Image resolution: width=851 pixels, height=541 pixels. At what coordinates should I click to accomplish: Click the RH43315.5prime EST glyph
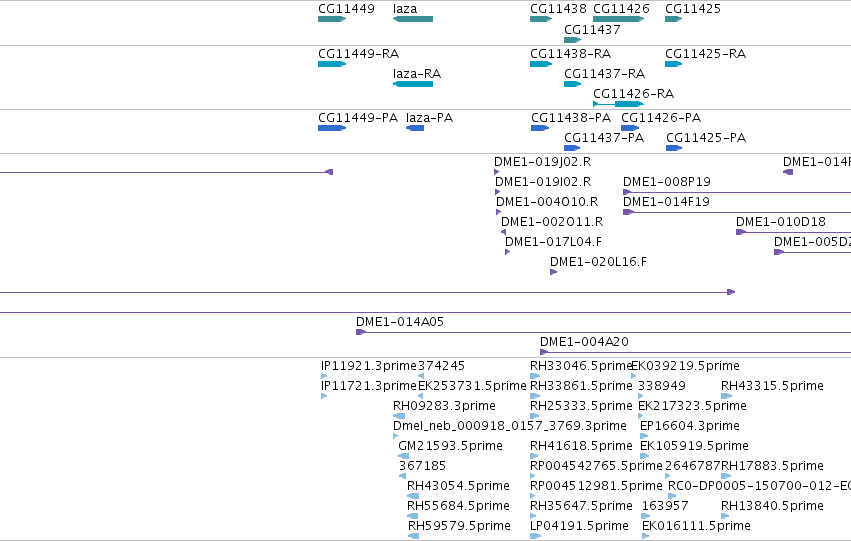click(x=727, y=396)
